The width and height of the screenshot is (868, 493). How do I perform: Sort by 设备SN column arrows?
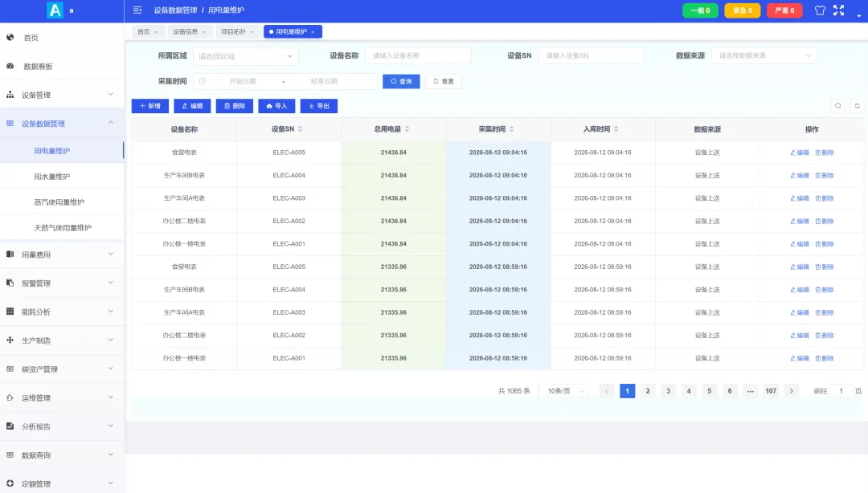point(300,129)
